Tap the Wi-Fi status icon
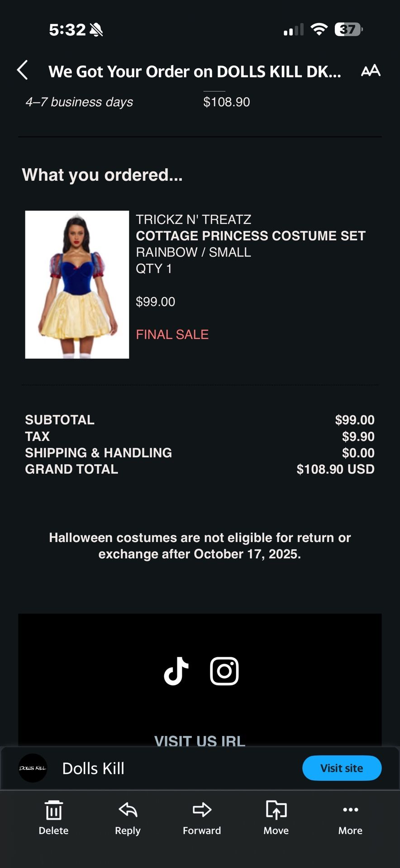 coord(319,29)
